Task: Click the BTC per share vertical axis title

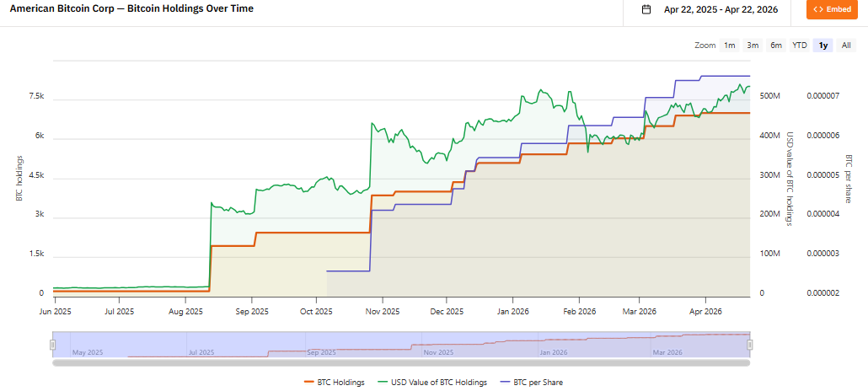Action: (849, 179)
